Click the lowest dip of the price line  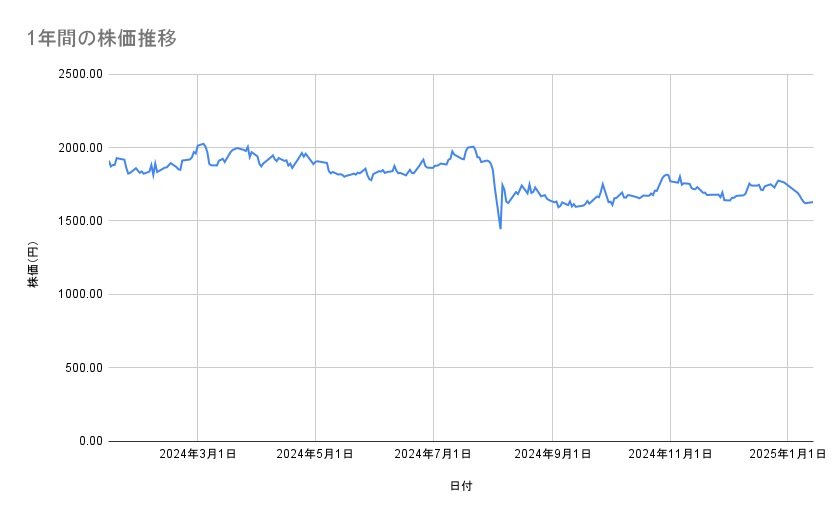tap(500, 228)
